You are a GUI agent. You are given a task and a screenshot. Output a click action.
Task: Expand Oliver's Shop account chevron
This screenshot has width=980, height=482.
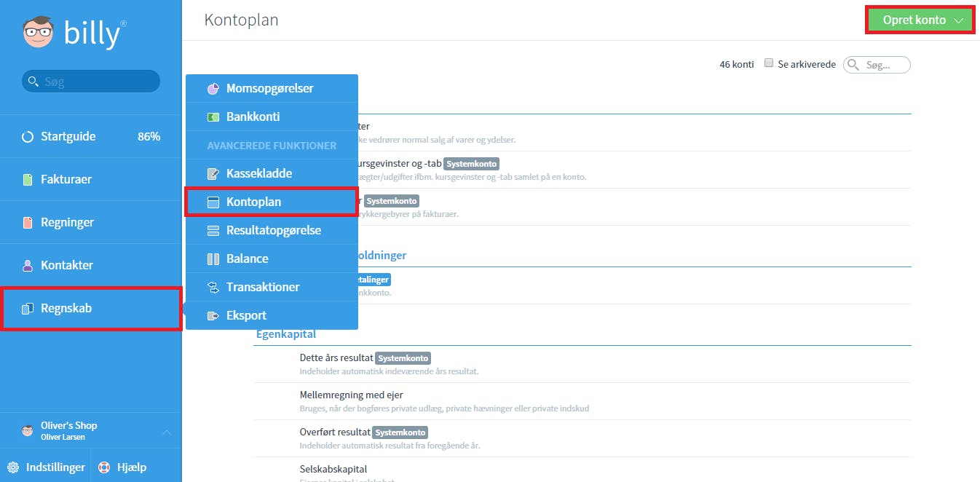click(166, 432)
